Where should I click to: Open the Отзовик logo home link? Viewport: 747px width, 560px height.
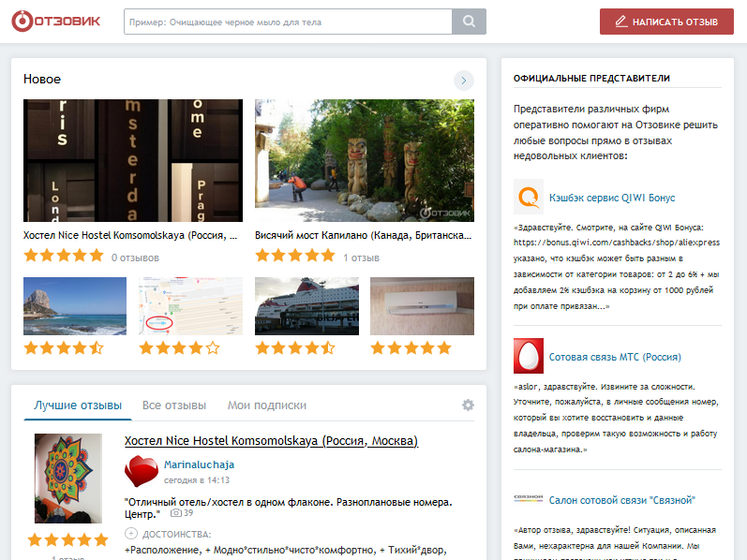(x=56, y=22)
